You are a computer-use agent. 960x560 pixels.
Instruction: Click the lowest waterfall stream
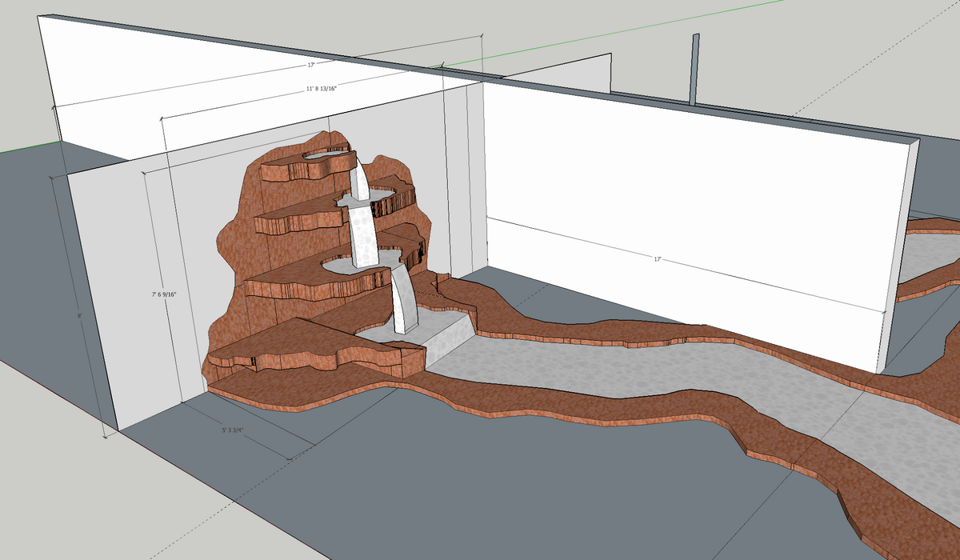tap(404, 300)
